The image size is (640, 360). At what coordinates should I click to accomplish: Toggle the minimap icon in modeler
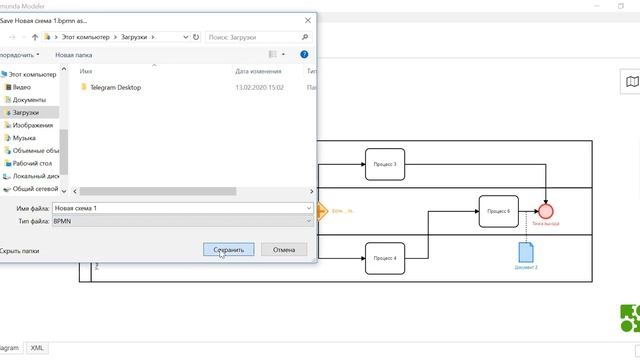click(x=632, y=82)
